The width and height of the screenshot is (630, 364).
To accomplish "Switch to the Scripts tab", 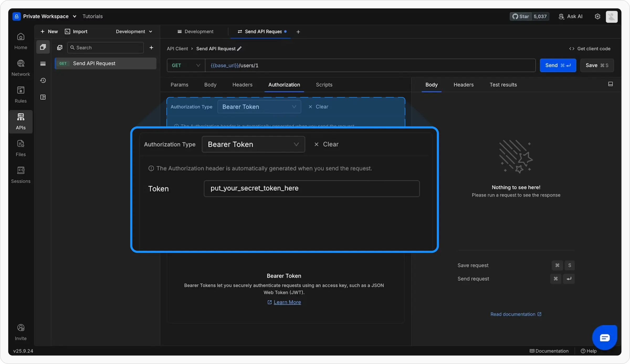I will (x=324, y=85).
